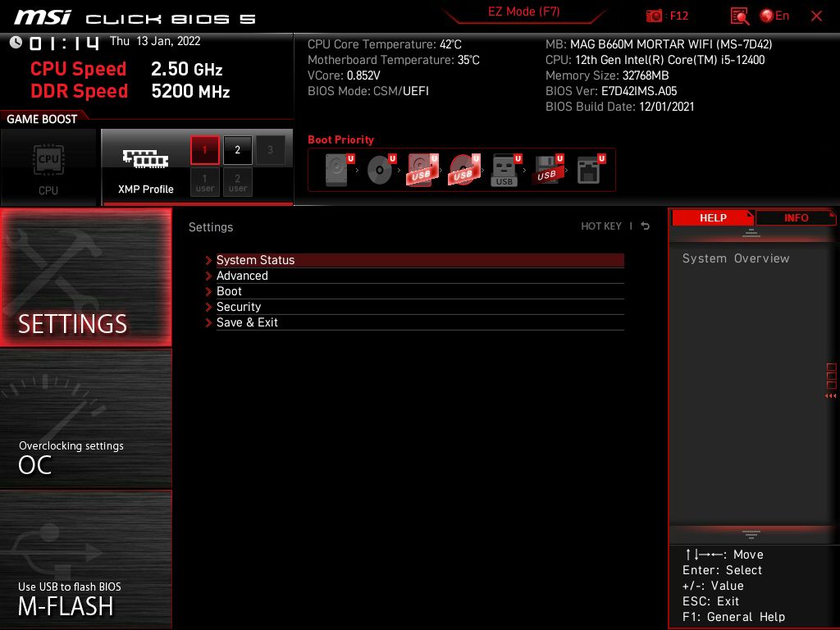840x630 pixels.
Task: Open System Status submenu
Action: point(420,260)
